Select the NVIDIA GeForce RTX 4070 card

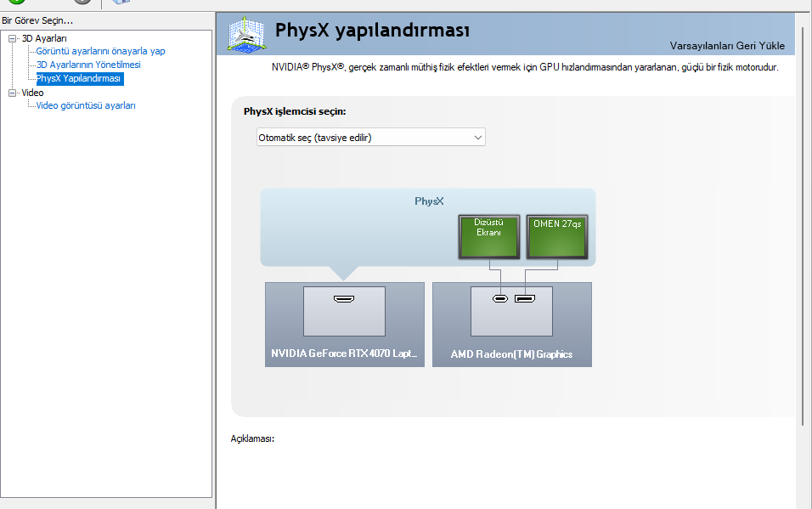click(x=344, y=325)
